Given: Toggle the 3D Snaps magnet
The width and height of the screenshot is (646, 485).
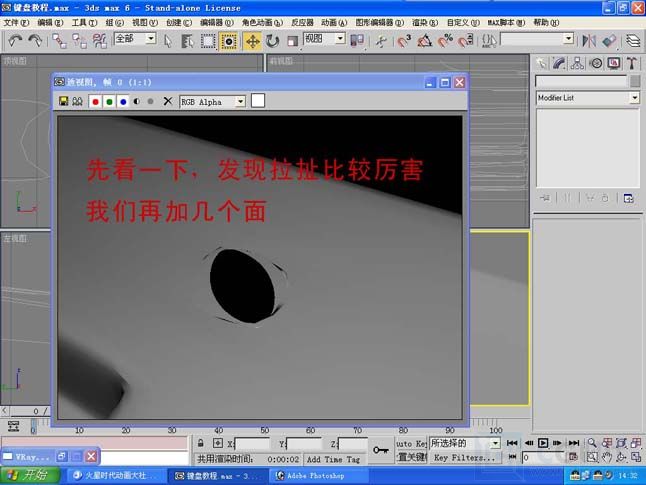Looking at the screenshot, I should (x=404, y=41).
